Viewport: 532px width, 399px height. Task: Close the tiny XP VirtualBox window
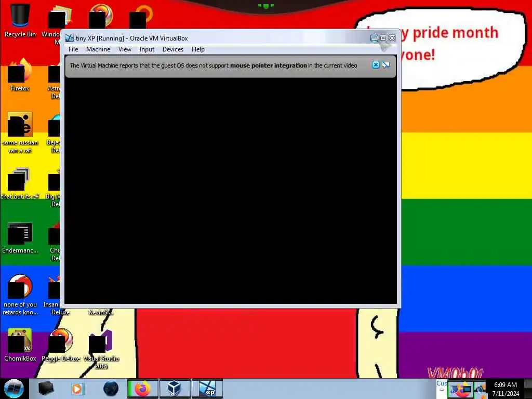point(392,38)
